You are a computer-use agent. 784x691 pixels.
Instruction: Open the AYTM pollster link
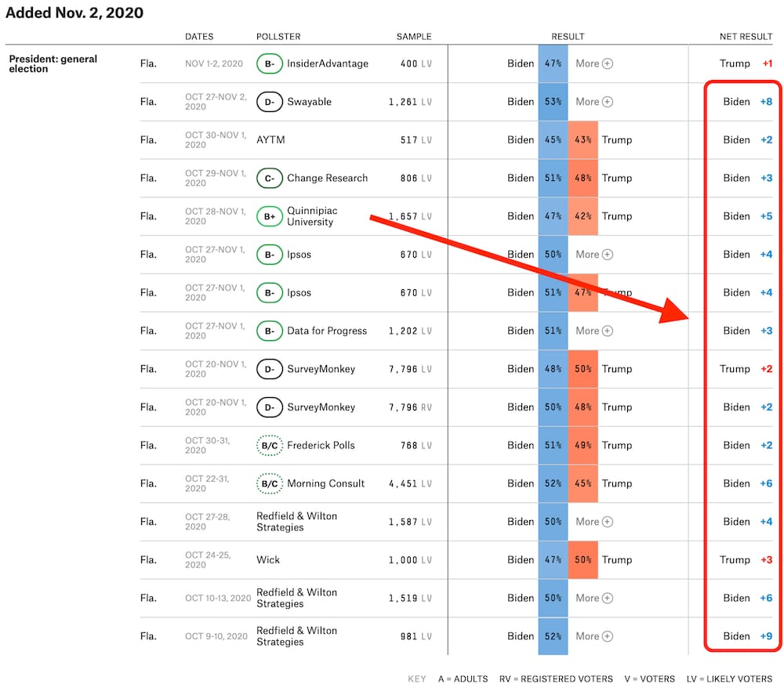(x=270, y=140)
